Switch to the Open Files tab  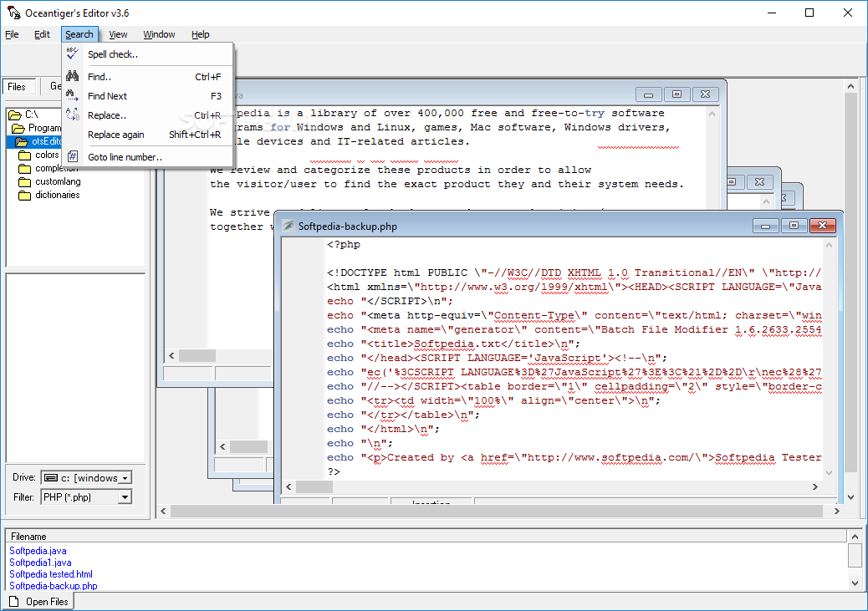38,602
